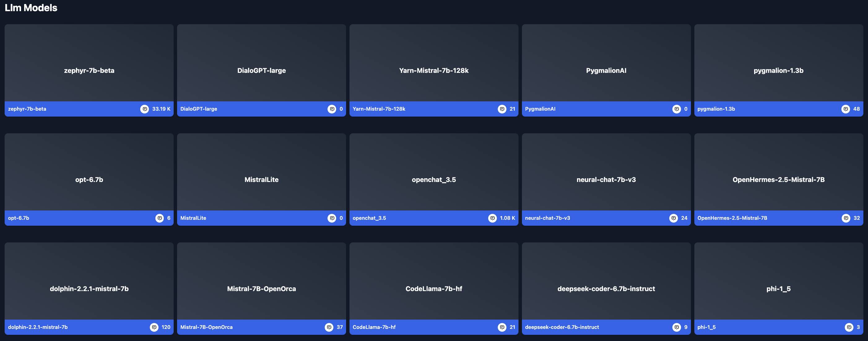Viewport: 868px width, 341px height.
Task: Click the chat icon on zephyr-7b-beta card
Action: click(x=145, y=109)
